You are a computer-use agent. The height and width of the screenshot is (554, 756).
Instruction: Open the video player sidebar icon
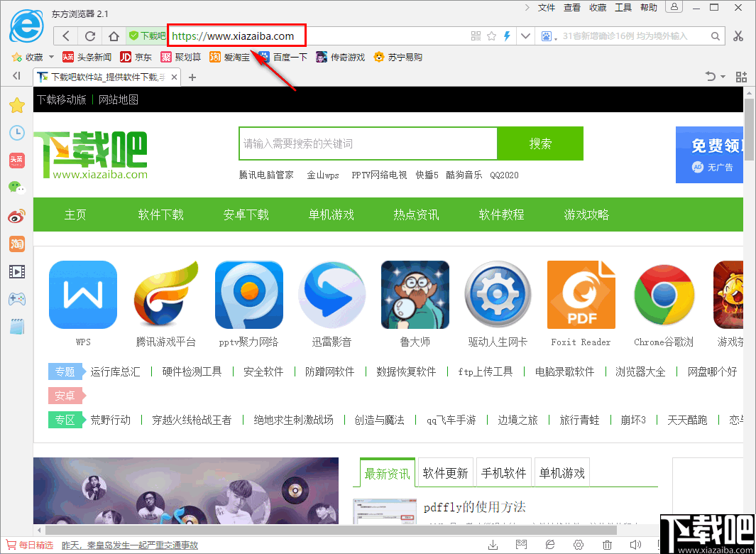(x=17, y=271)
